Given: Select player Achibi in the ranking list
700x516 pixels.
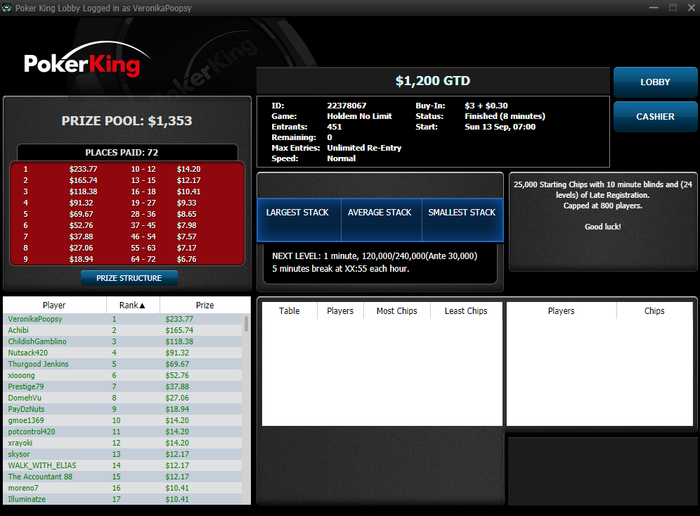Looking at the screenshot, I should [x=123, y=330].
